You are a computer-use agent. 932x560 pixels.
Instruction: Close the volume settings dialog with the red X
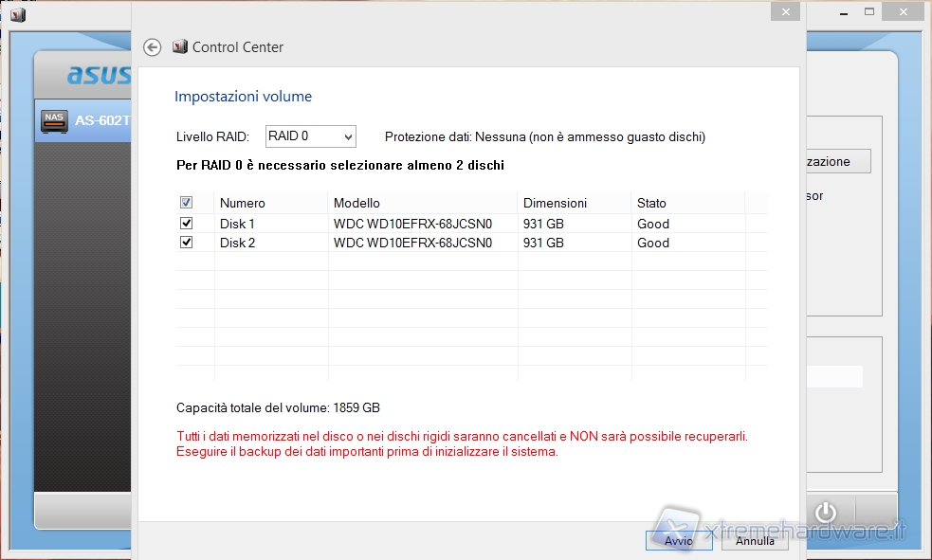coord(784,12)
